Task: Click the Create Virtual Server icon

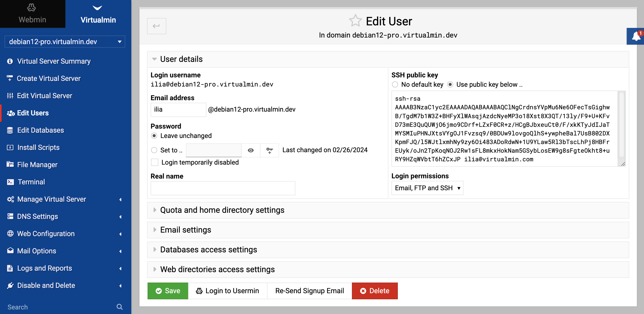Action: point(10,78)
